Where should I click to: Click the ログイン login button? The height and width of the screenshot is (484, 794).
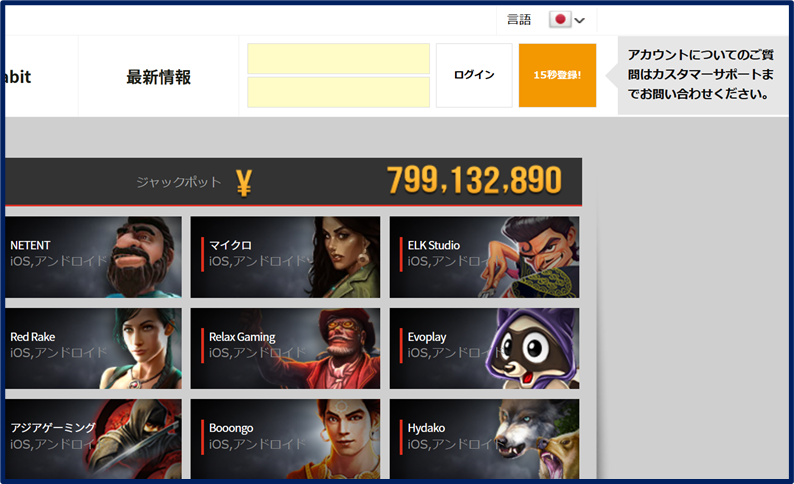[x=474, y=75]
